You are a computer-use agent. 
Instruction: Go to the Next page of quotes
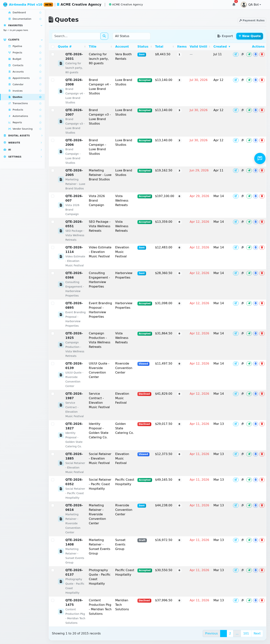pos(257,633)
